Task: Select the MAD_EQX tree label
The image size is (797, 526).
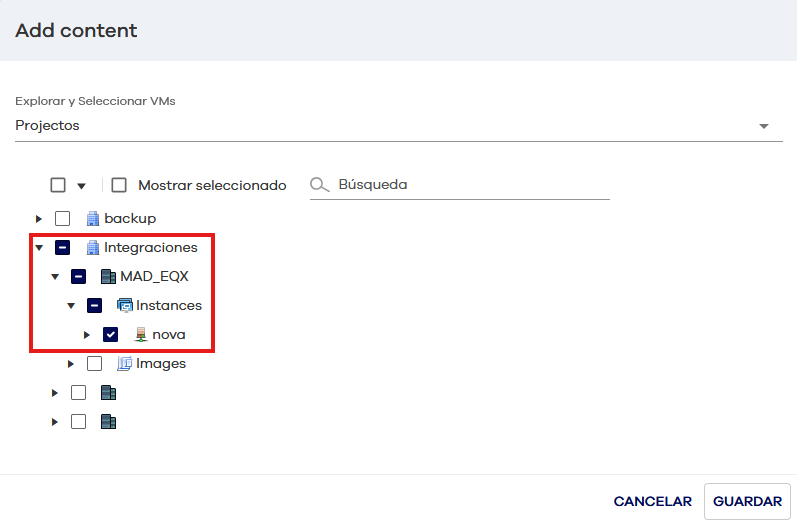Action: click(x=154, y=276)
